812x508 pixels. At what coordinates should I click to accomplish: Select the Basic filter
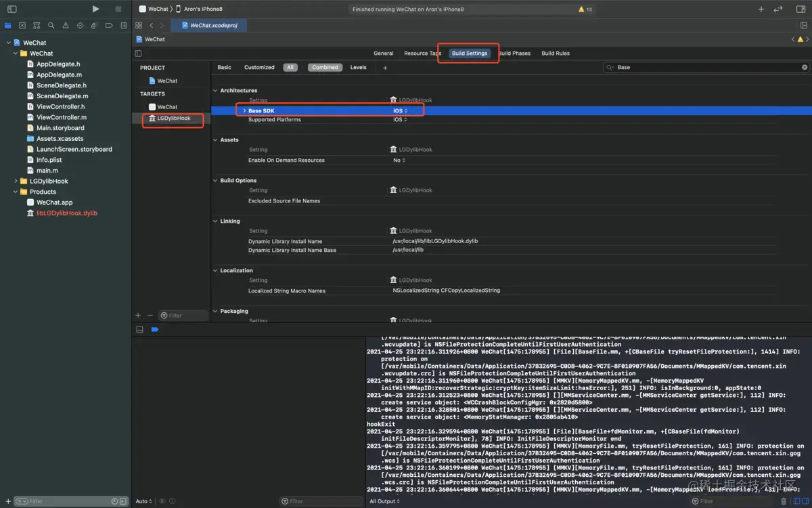[x=224, y=68]
